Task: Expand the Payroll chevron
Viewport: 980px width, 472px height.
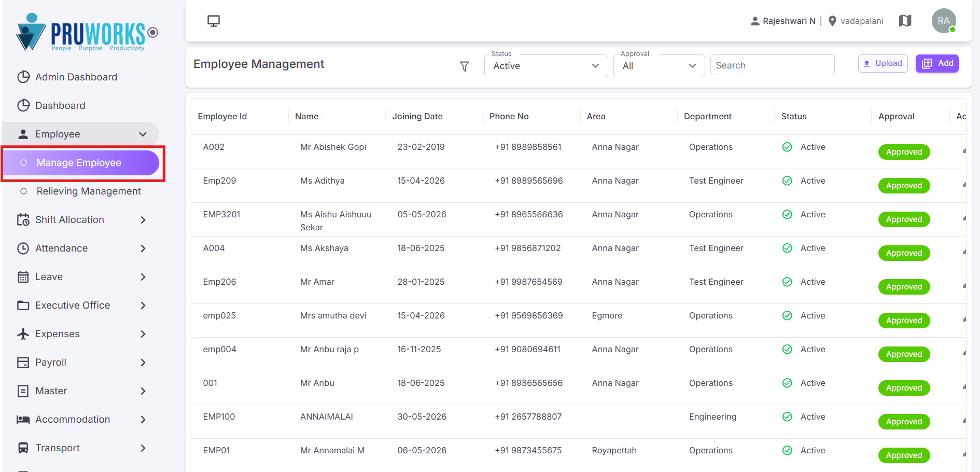Action: (143, 363)
